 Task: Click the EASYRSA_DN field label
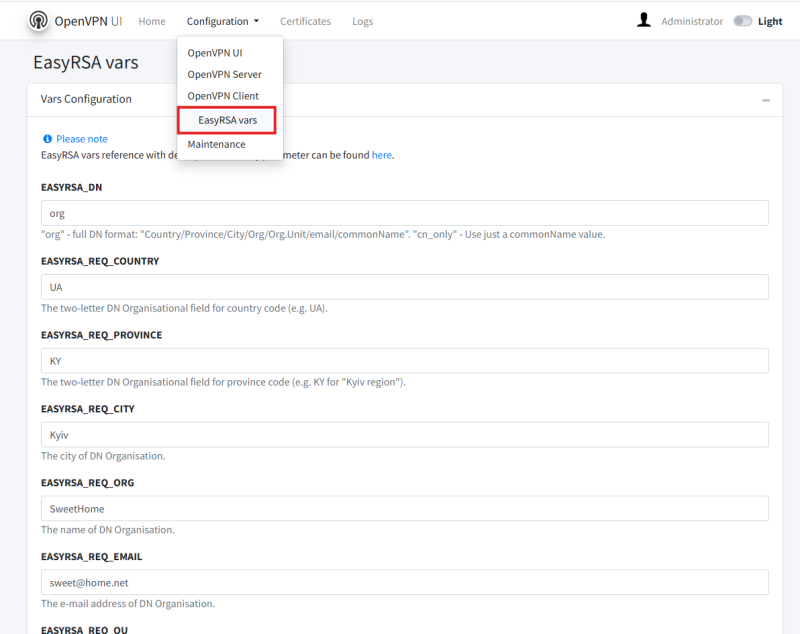(x=71, y=187)
